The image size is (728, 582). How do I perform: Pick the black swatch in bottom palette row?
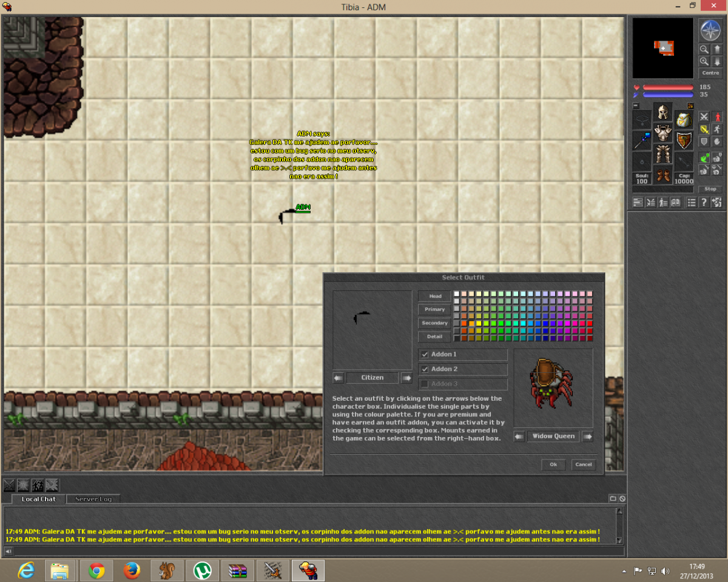(x=457, y=338)
